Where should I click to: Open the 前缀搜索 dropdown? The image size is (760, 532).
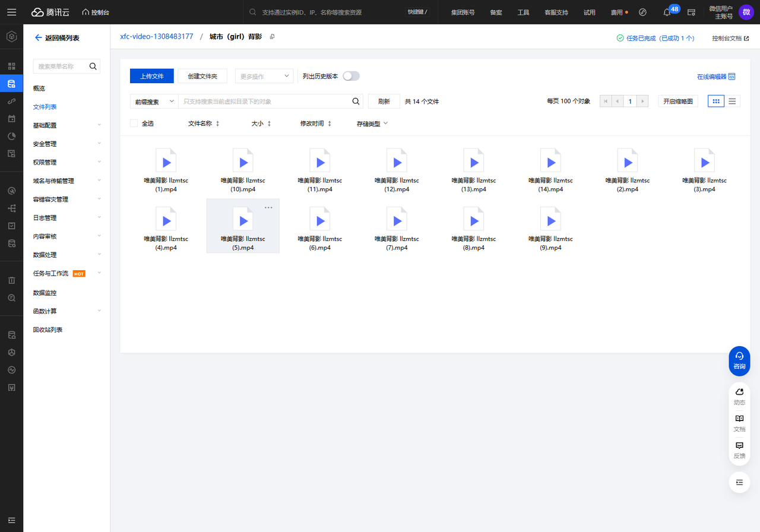click(x=154, y=102)
